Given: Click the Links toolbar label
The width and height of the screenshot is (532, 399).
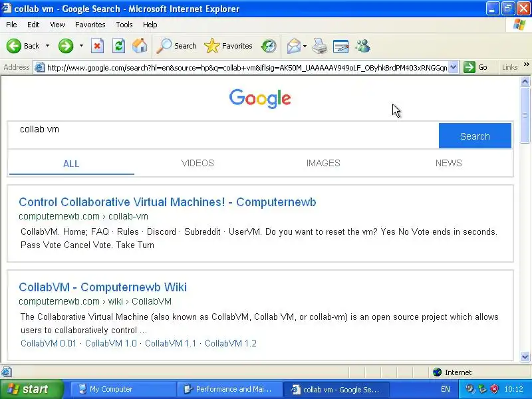Looking at the screenshot, I should (x=509, y=67).
